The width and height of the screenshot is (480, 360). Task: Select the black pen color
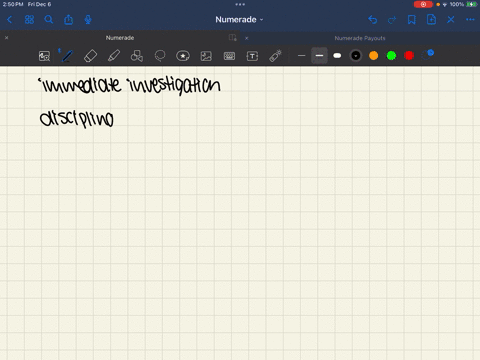click(356, 56)
